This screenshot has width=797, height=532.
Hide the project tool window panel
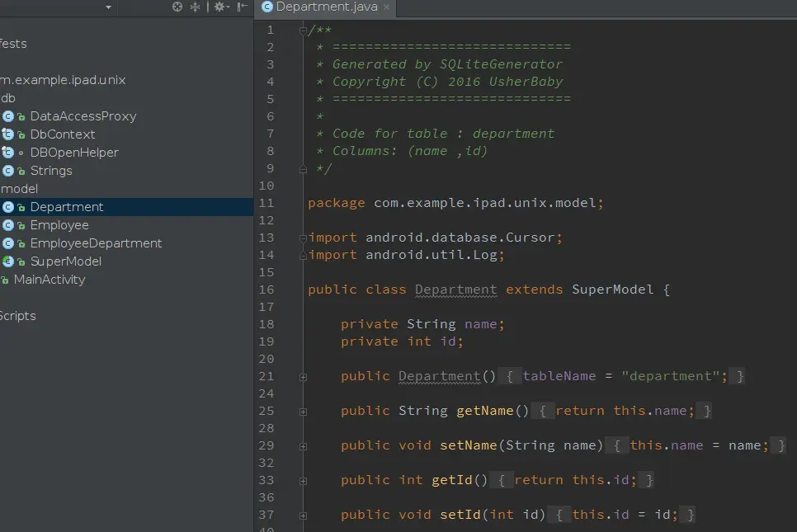click(243, 7)
